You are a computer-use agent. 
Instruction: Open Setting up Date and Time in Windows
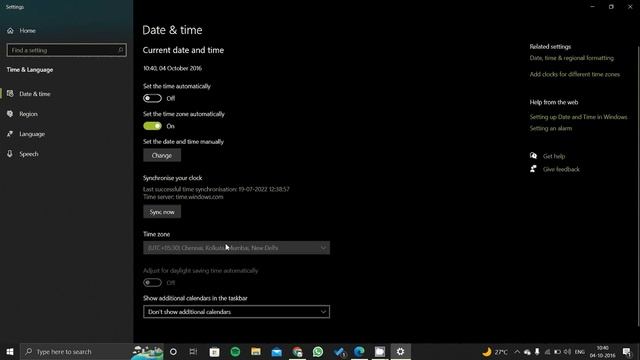(578, 117)
